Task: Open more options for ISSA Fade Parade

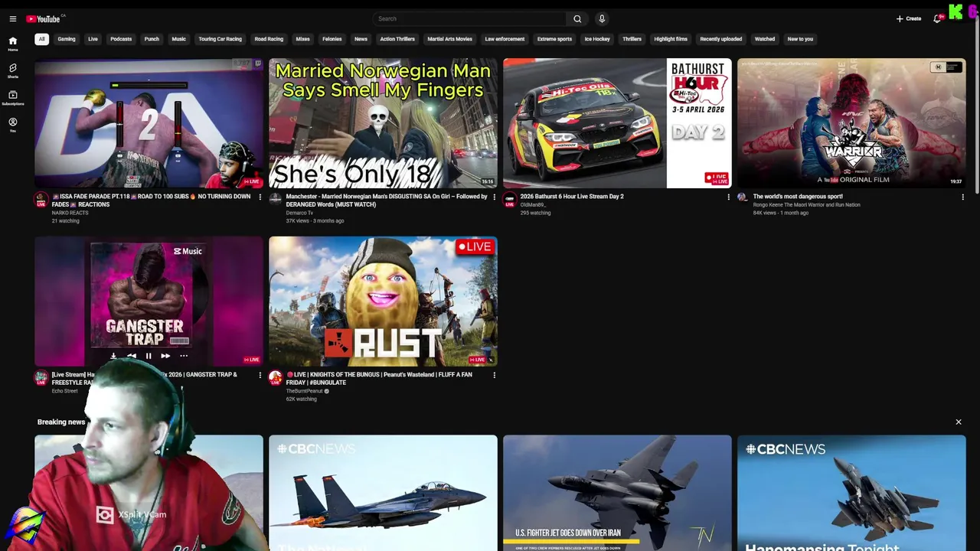Action: coord(260,197)
